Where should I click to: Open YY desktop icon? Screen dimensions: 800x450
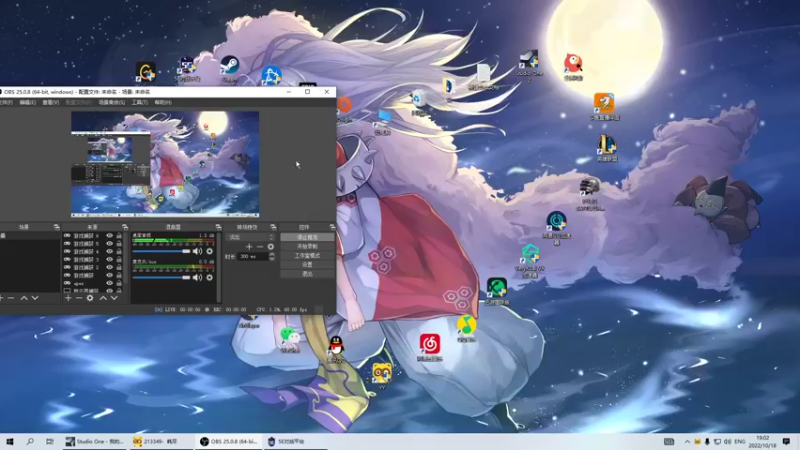point(382,375)
